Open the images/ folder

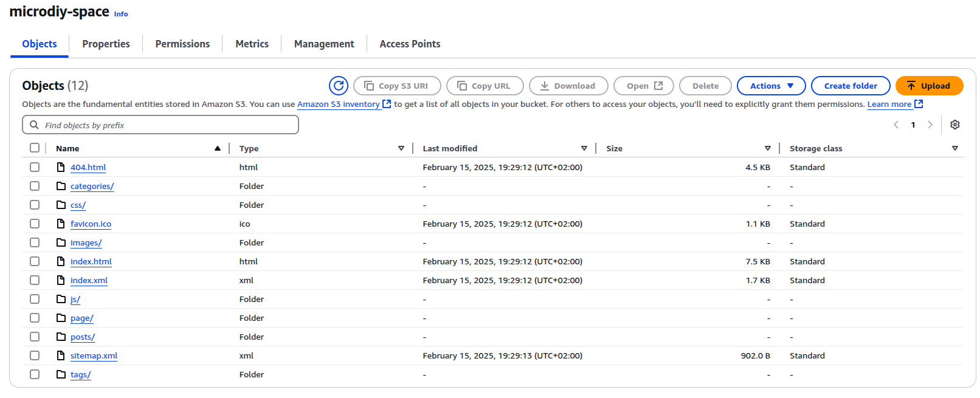[x=86, y=242]
